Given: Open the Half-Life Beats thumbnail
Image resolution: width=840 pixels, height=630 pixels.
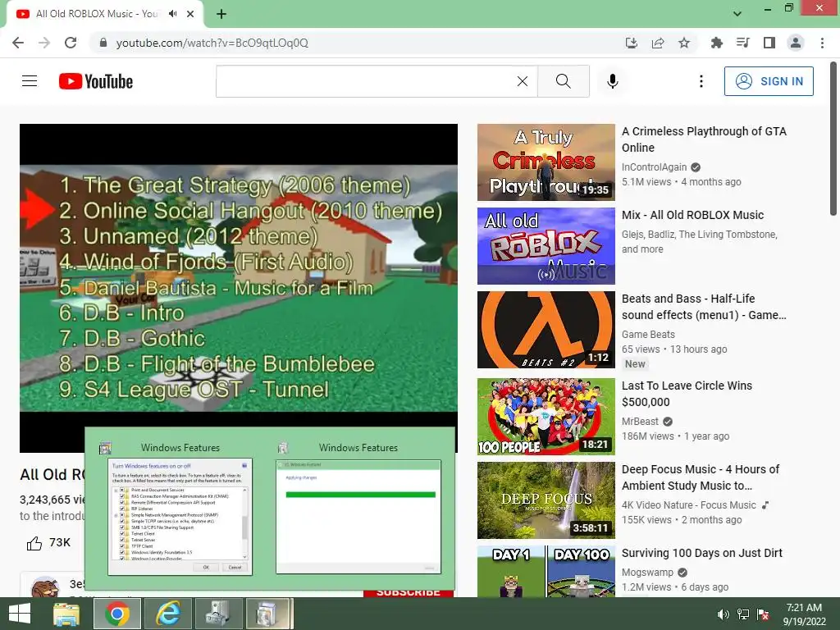Looking at the screenshot, I should click(x=546, y=330).
